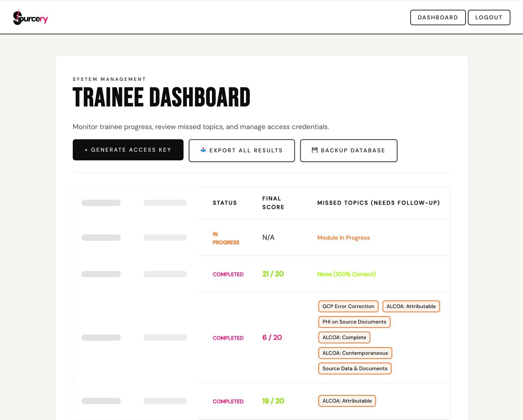Click the ALCOA: Contemporaneous tag
The image size is (523, 420).
click(x=355, y=353)
